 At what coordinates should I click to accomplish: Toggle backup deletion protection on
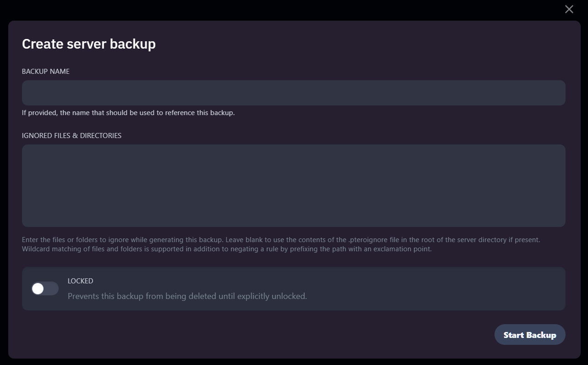44,288
